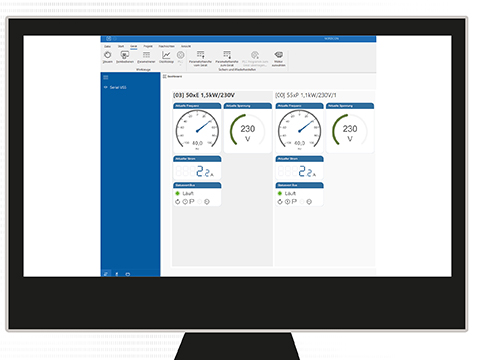Click the first icon in sidebar bottom bar
The image size is (480, 360).
tap(106, 274)
